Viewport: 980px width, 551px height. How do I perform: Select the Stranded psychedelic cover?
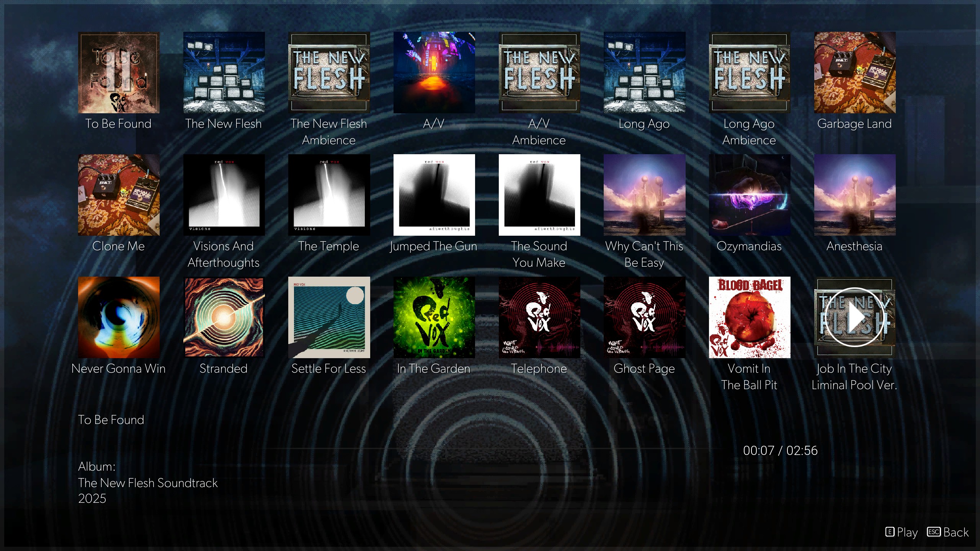[224, 317]
